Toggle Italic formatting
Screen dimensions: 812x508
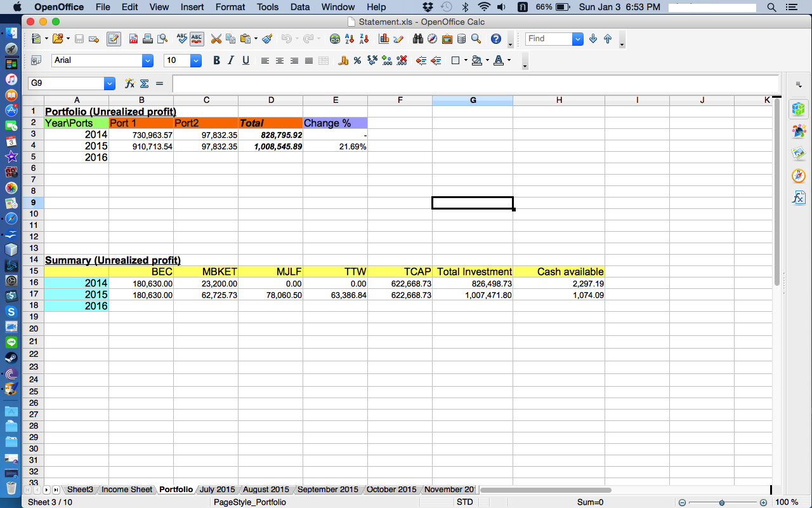(x=231, y=60)
